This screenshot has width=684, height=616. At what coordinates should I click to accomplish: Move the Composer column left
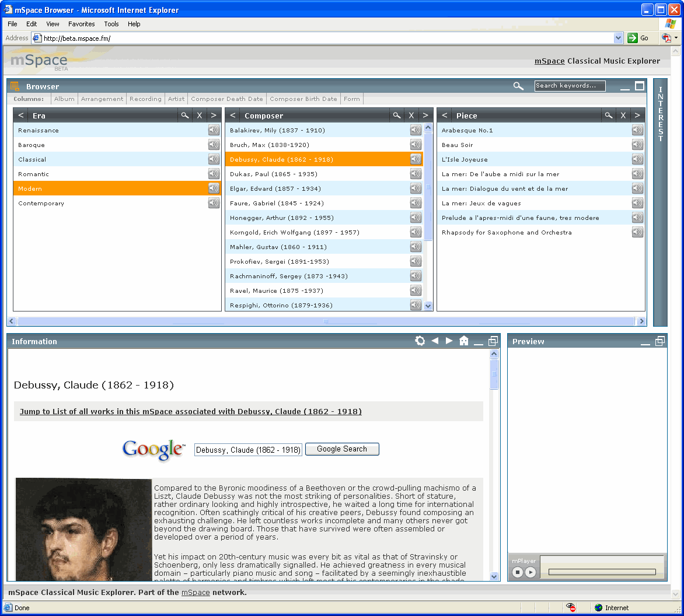pos(233,116)
